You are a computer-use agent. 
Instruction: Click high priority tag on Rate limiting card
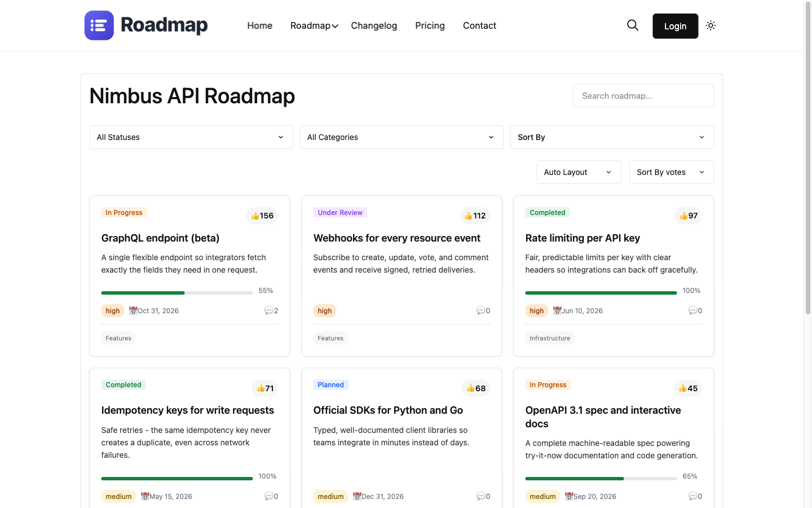tap(537, 310)
